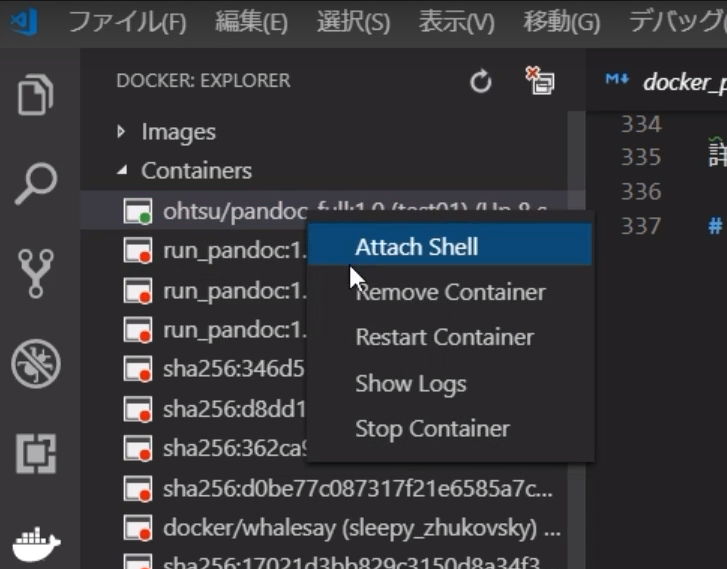Viewport: 727px width, 569px height.
Task: Open the ファイル(F) menu
Action: tap(127, 21)
